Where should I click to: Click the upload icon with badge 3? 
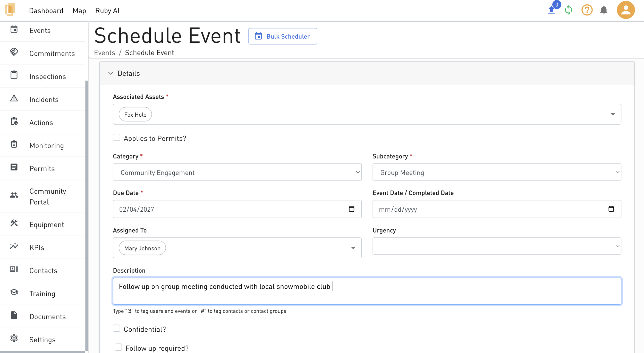[x=552, y=10]
